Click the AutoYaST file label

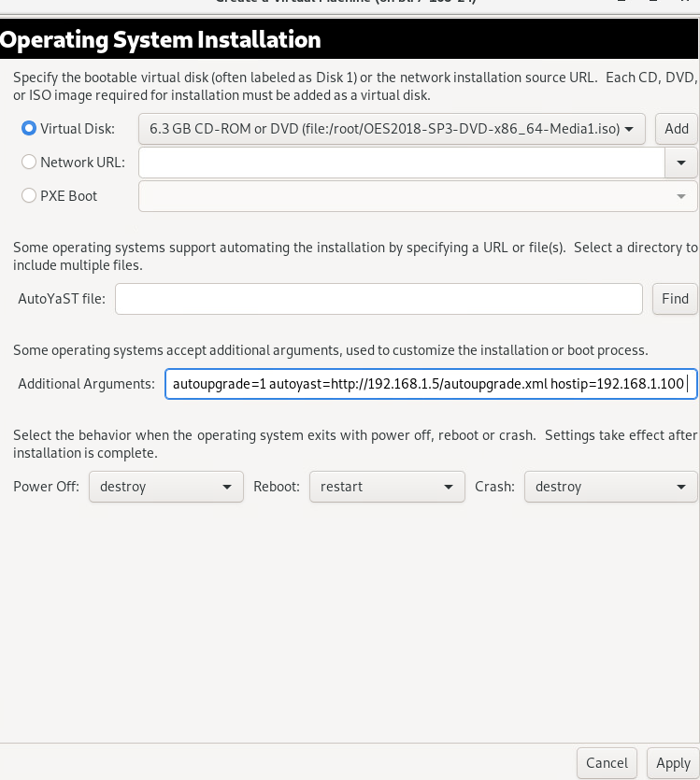coord(62,299)
